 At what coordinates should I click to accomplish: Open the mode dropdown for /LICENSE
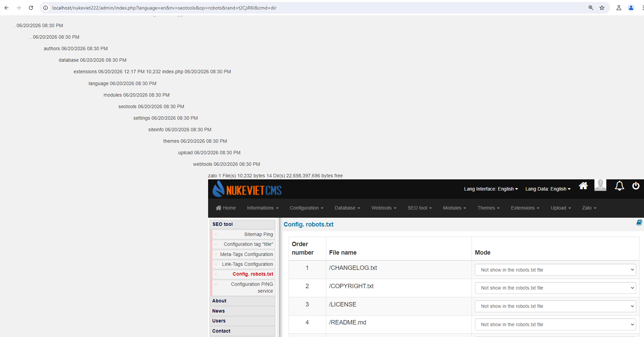point(555,306)
